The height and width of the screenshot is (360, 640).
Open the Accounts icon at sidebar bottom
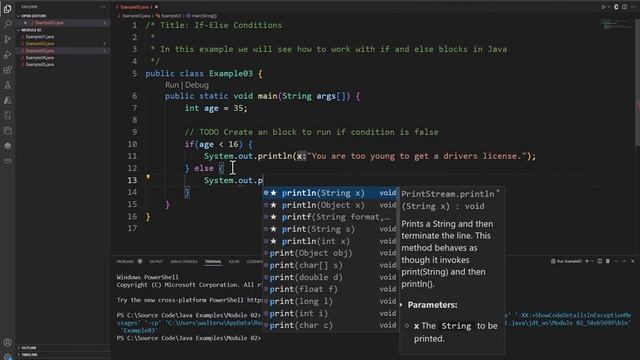7,343
